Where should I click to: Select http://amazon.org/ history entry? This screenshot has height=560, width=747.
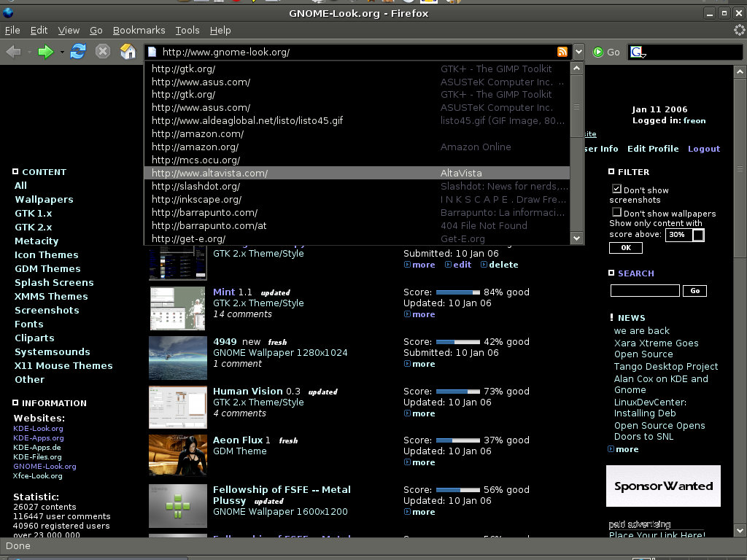(x=357, y=147)
